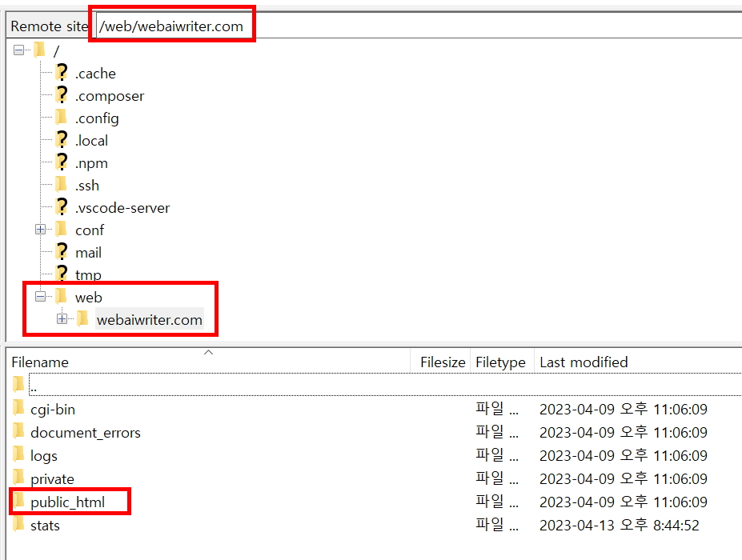Sort by the Filename column header
742x560 pixels.
[x=208, y=362]
